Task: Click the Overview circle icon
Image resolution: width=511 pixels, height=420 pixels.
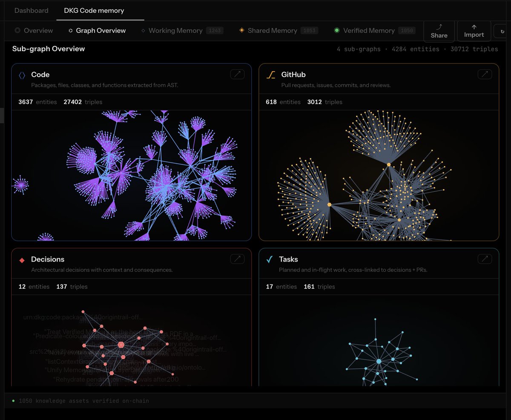Action: click(x=17, y=31)
